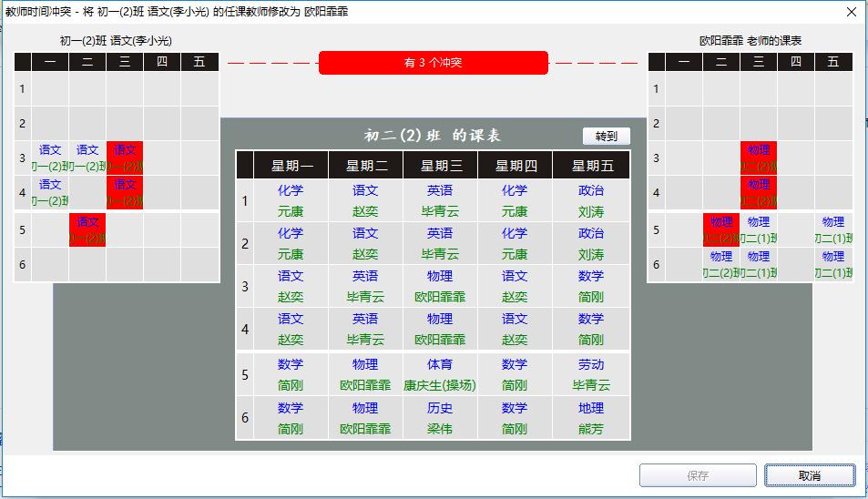Select the 劳动 毕青云 cell
Viewport: 868px width, 499px height.
point(590,374)
